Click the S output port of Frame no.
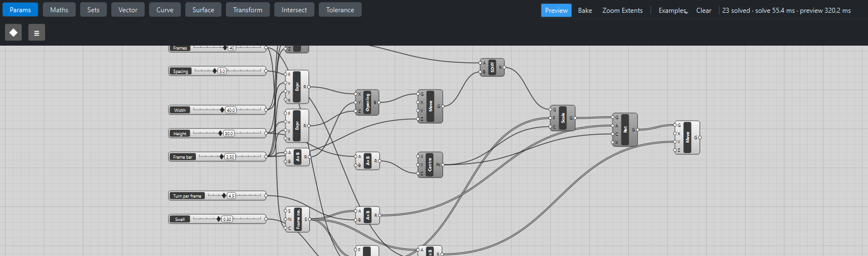Viewport: 868px width, 256px height. pos(309,219)
